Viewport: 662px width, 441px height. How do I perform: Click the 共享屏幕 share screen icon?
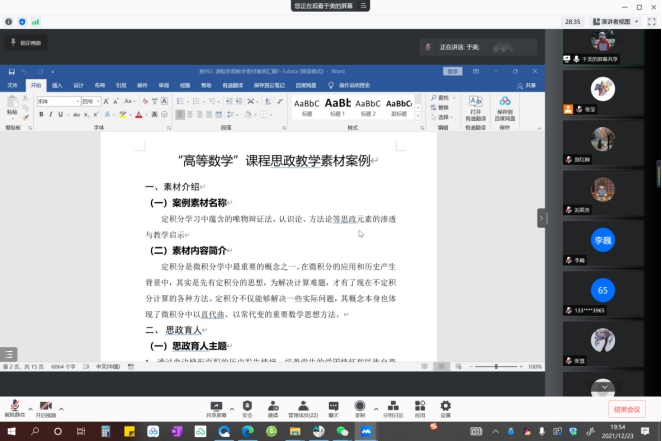215,406
